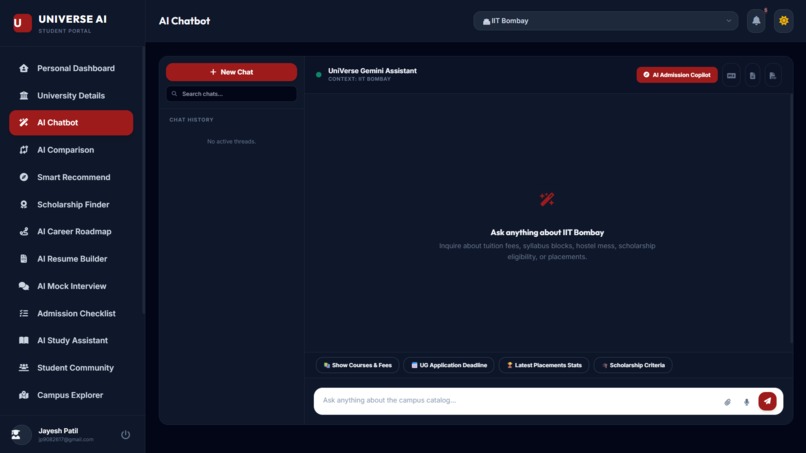Click the AI Career Roadmap icon
This screenshot has height=453, width=806.
coord(24,231)
